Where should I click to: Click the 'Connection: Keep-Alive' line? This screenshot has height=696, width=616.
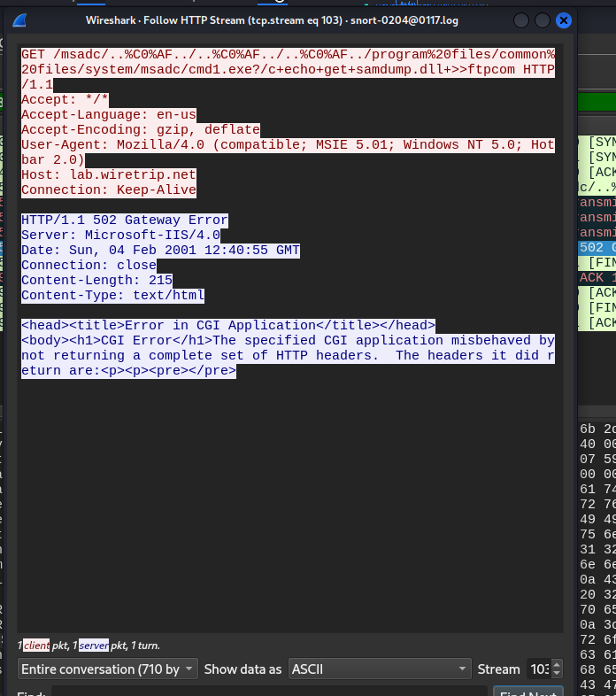coord(109,190)
